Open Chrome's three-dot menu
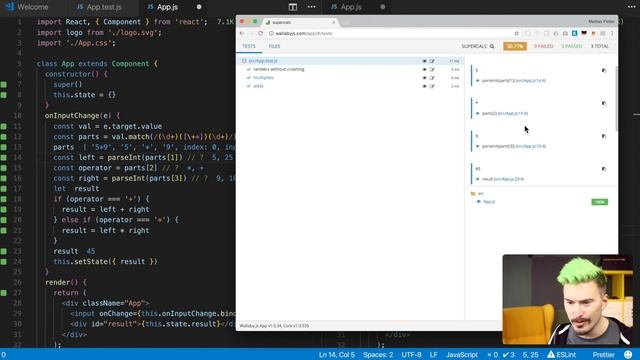Screen dimensions: 640x360 click(x=612, y=33)
